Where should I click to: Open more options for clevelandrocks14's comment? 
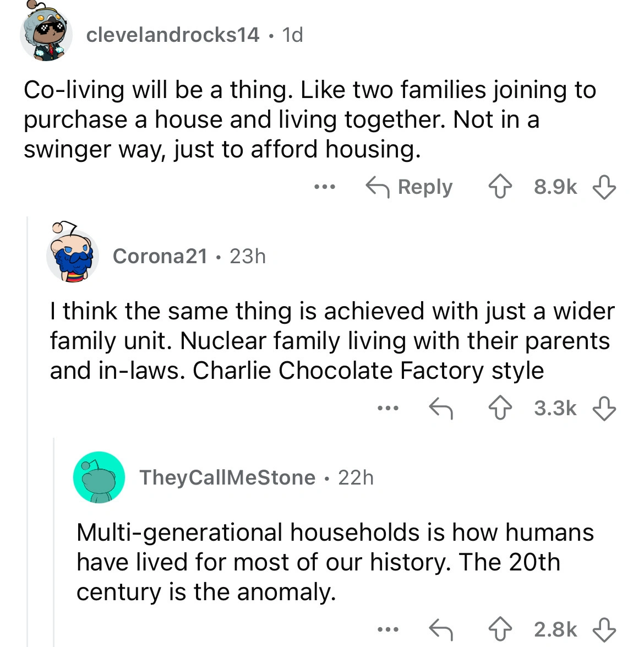[x=325, y=187]
